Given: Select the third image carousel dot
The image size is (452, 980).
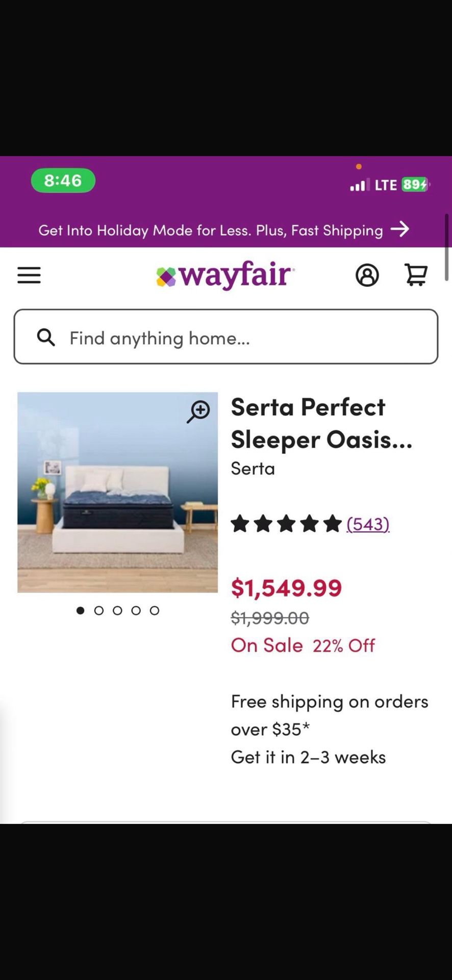Looking at the screenshot, I should coord(117,610).
